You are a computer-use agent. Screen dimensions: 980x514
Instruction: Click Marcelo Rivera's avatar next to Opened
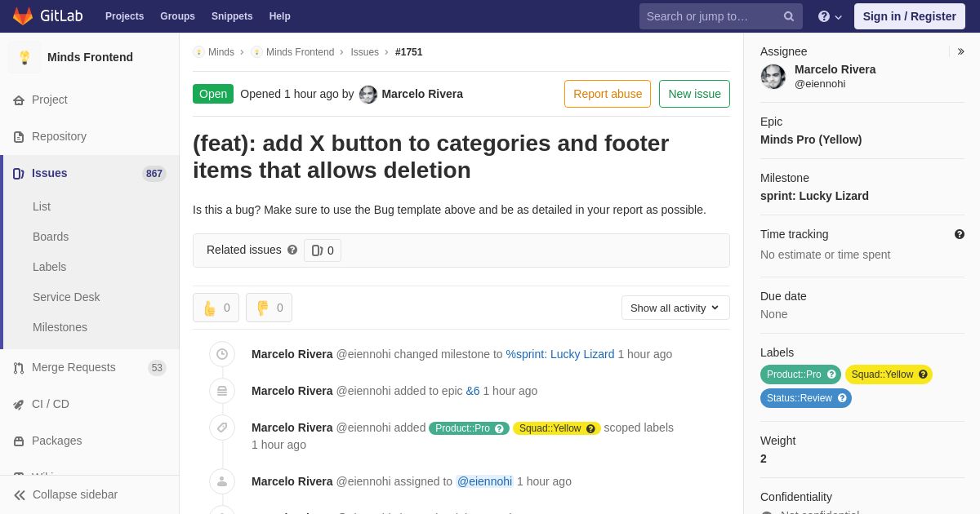coord(368,94)
